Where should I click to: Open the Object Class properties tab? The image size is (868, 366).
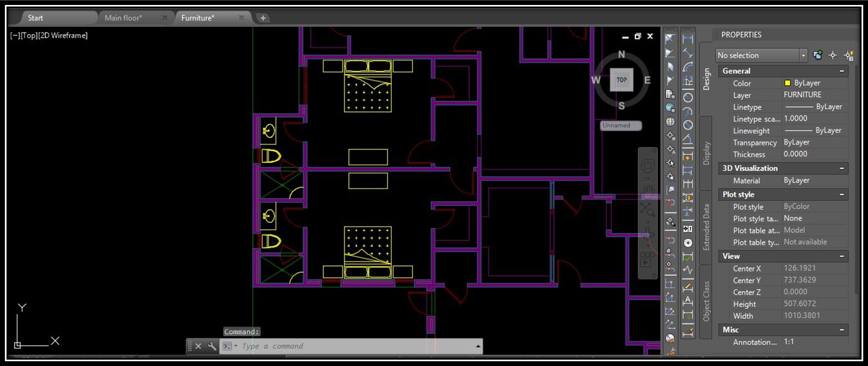point(706,301)
